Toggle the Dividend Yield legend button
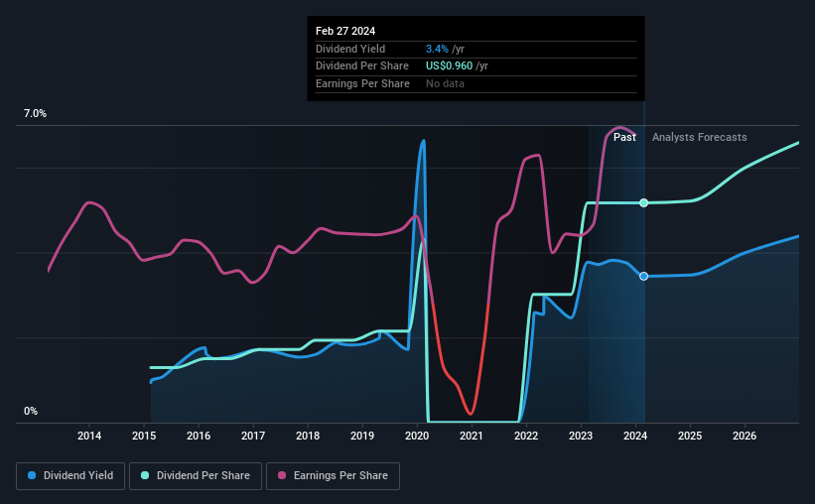 (70, 476)
